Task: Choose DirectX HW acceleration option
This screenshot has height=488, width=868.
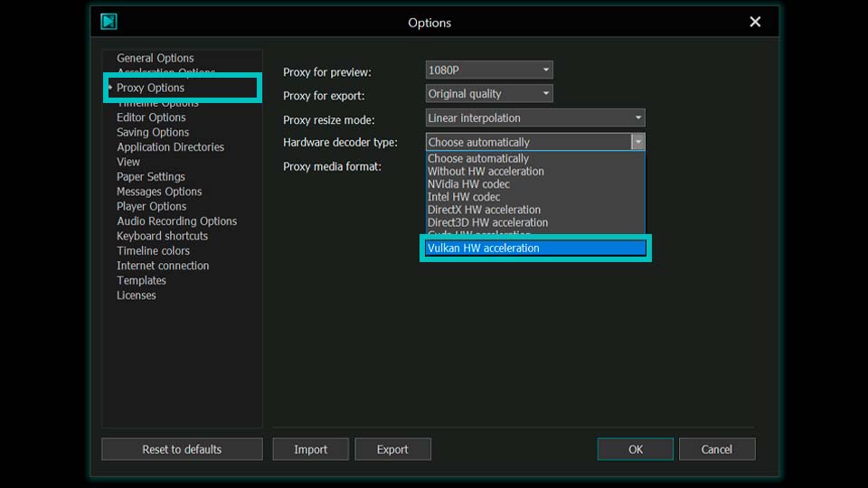Action: [x=535, y=210]
